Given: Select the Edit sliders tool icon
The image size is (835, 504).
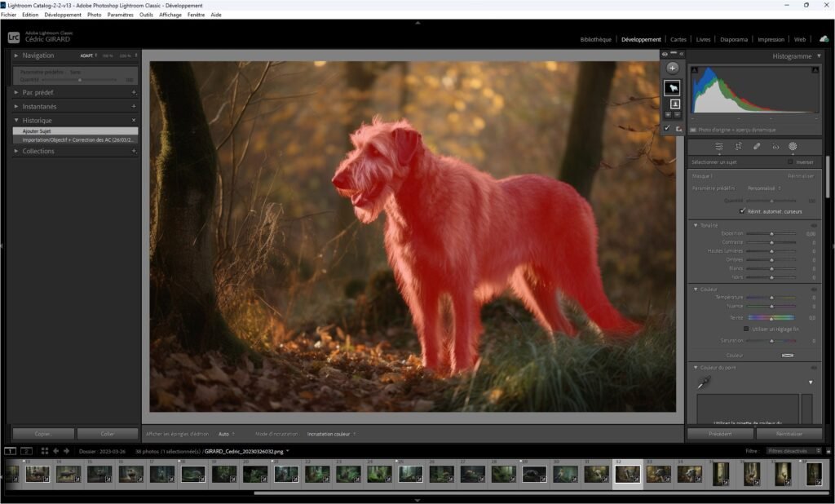Looking at the screenshot, I should (719, 145).
